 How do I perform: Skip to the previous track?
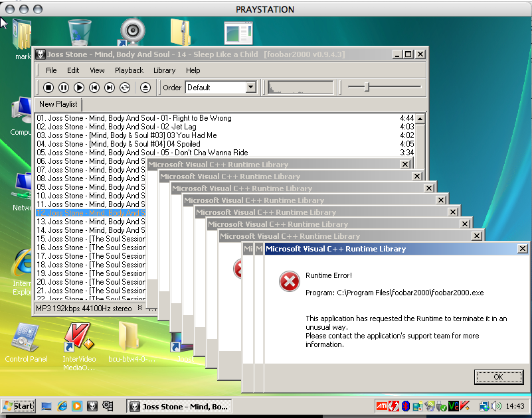coord(94,88)
